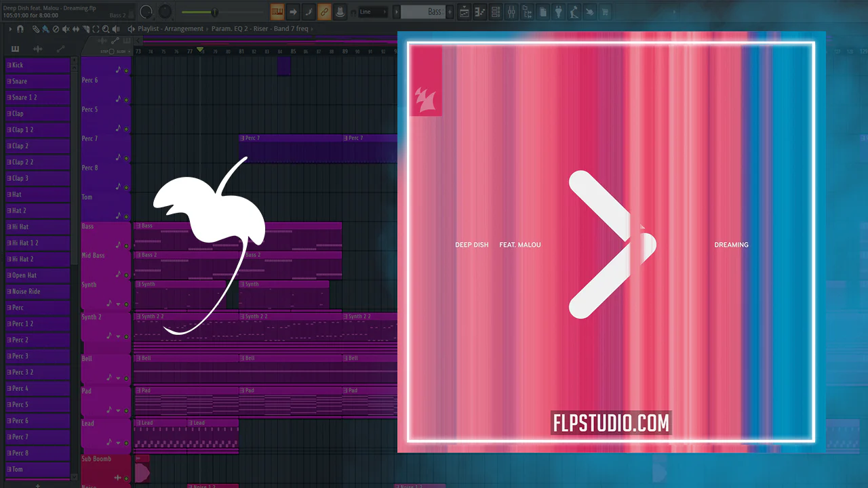This screenshot has height=488, width=868.
Task: Open the Param. EQ 2 Riser breadcrumb
Action: tap(260, 29)
